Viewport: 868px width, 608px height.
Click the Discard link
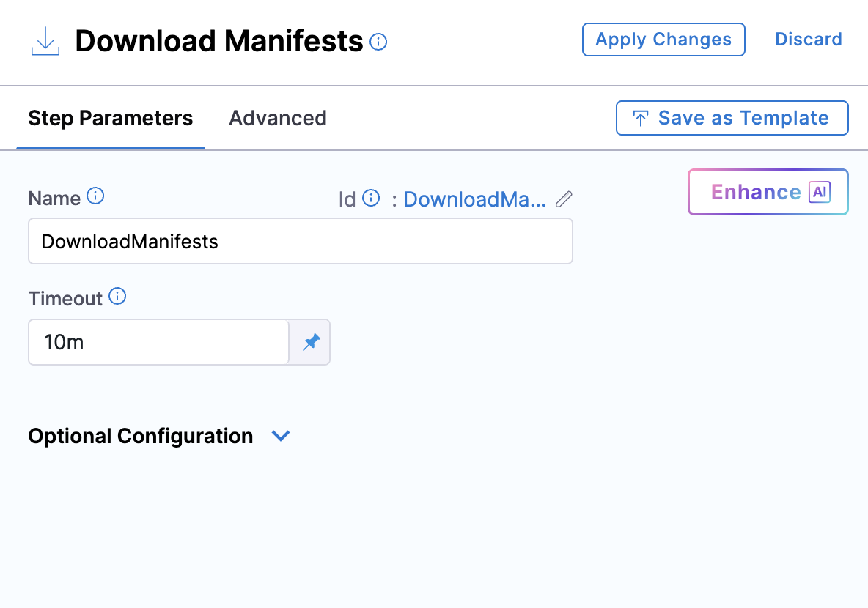(x=808, y=40)
